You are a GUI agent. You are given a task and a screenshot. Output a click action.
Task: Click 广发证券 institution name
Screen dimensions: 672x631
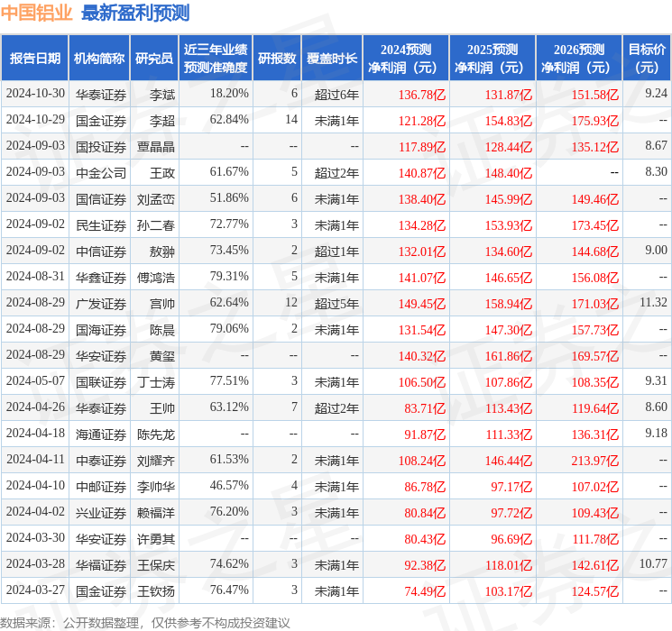point(101,304)
